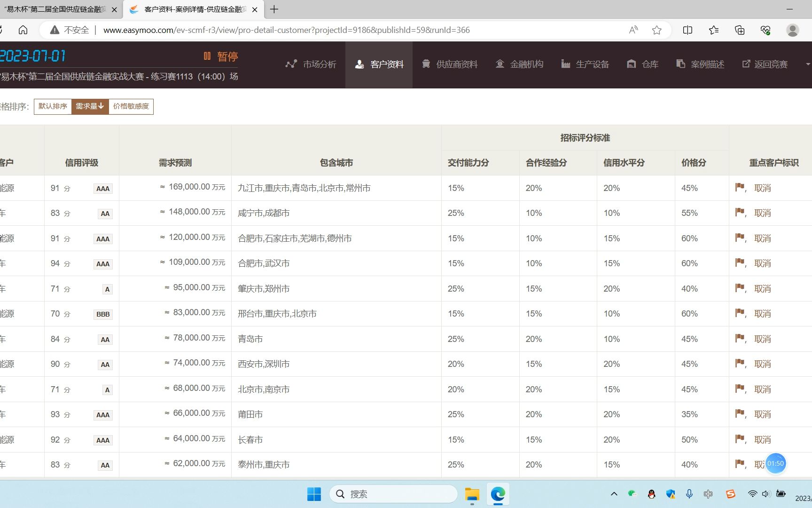This screenshot has width=812, height=508.
Task: Toggle browser split screen icon
Action: (687, 30)
